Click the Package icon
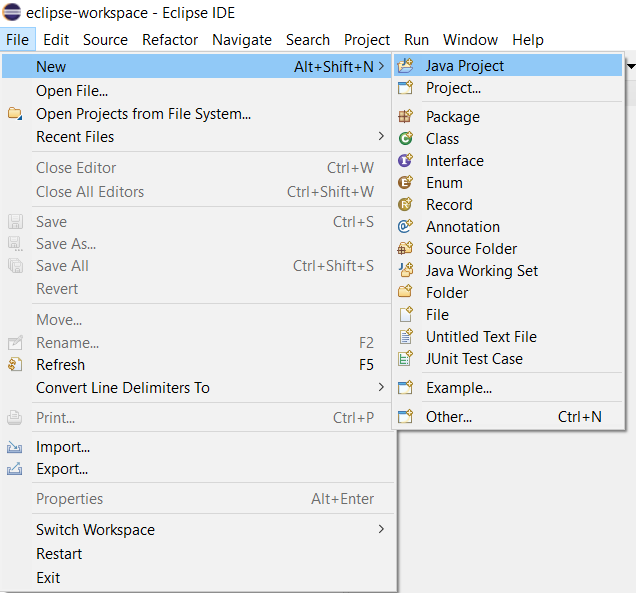This screenshot has height=593, width=636. coord(405,117)
